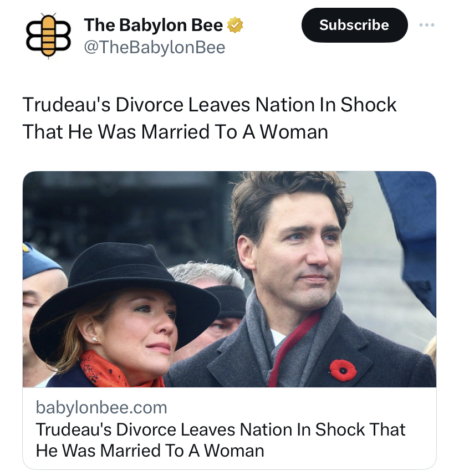The width and height of the screenshot is (459, 476).
Task: Click The Babylon Bee display name
Action: point(153,25)
